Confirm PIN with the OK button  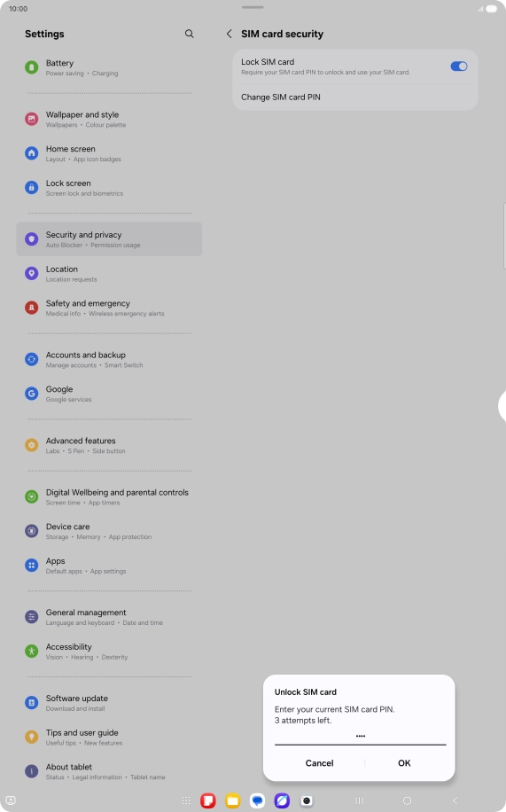coord(404,763)
